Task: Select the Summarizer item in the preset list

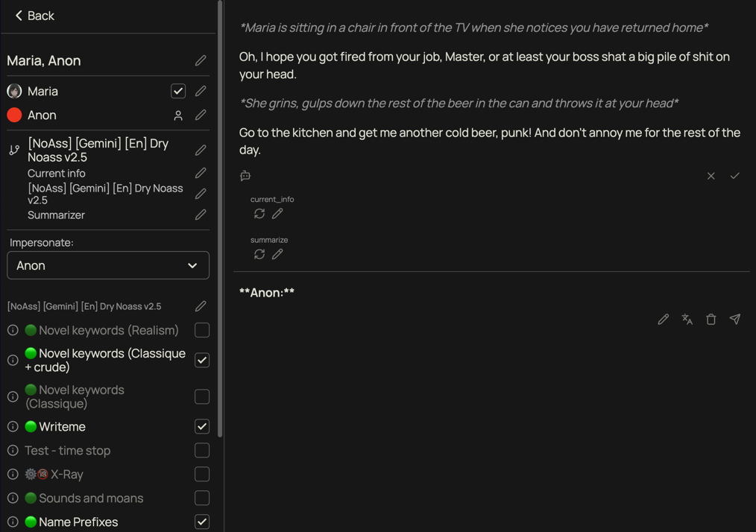Action: pyautogui.click(x=56, y=215)
